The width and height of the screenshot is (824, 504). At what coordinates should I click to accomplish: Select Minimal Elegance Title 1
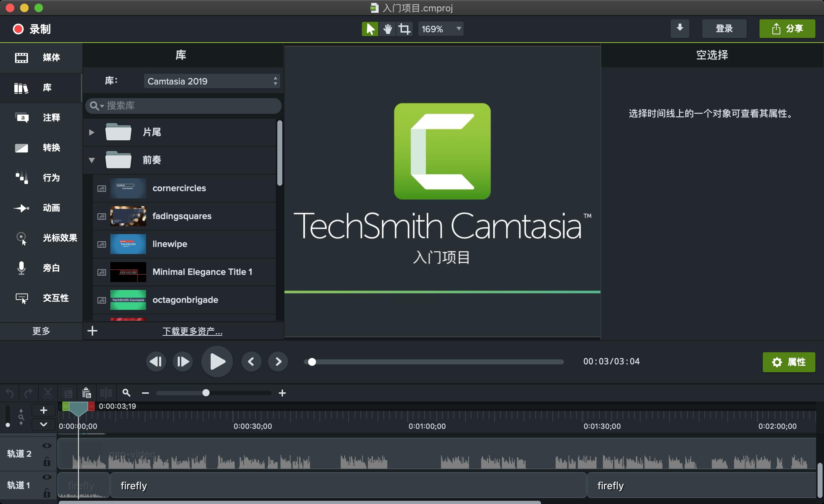point(185,272)
